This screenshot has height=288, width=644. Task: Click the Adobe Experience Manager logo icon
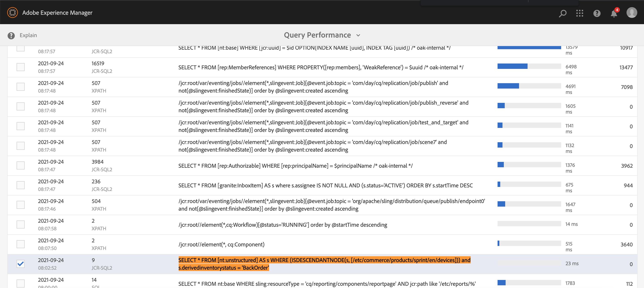pyautogui.click(x=12, y=13)
